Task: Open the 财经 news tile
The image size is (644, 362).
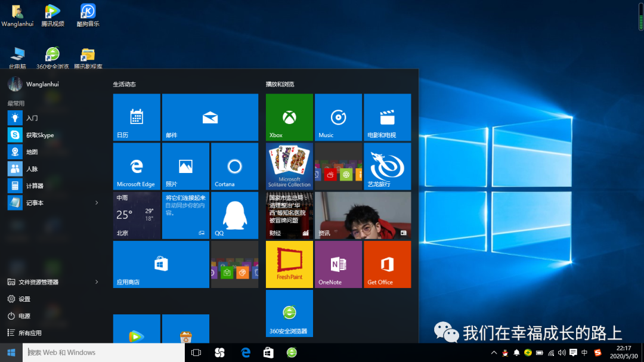Action: [x=289, y=215]
